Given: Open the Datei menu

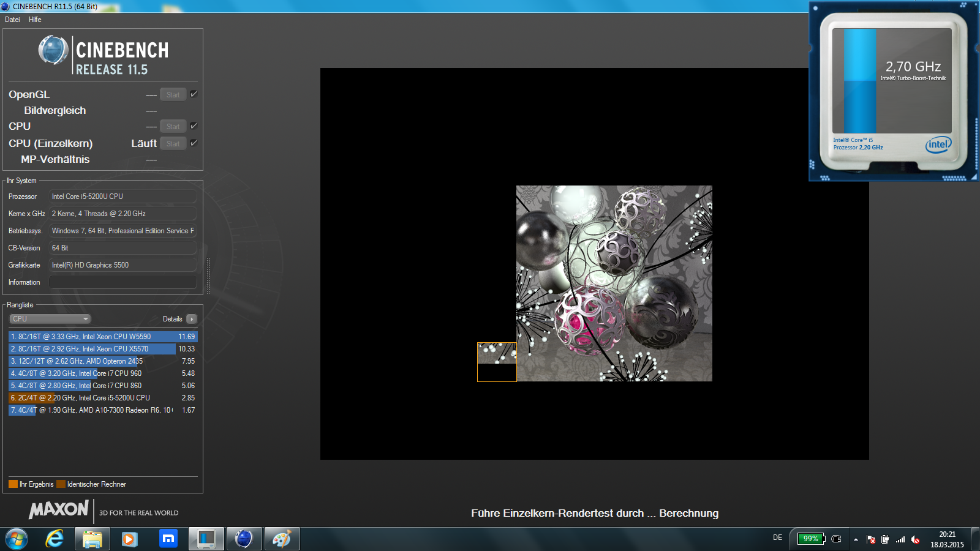Looking at the screenshot, I should point(12,20).
